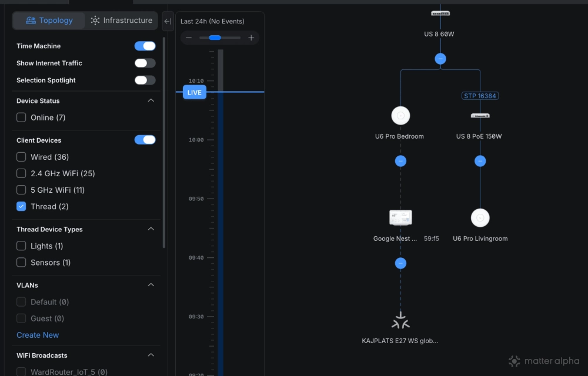Check the 2.4 GHz WiFi (25) checkbox
Viewport: 588px width, 376px height.
point(21,173)
